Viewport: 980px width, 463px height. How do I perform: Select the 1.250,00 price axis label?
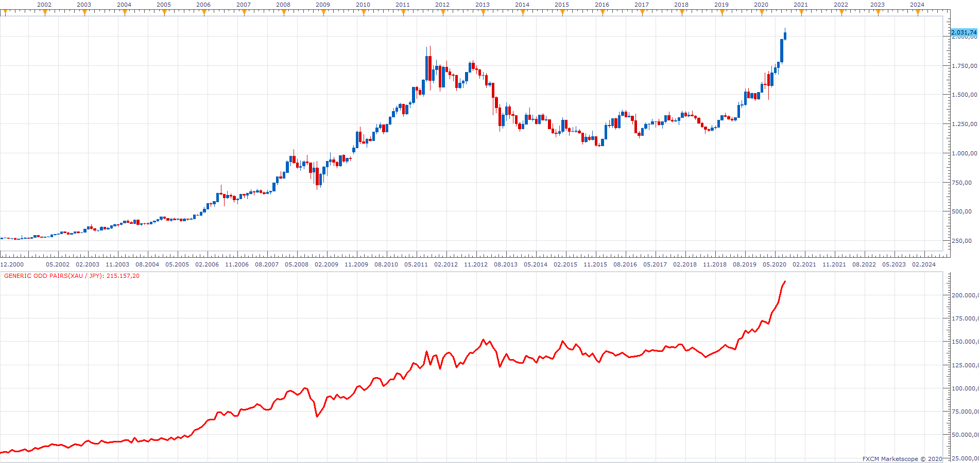click(x=965, y=124)
